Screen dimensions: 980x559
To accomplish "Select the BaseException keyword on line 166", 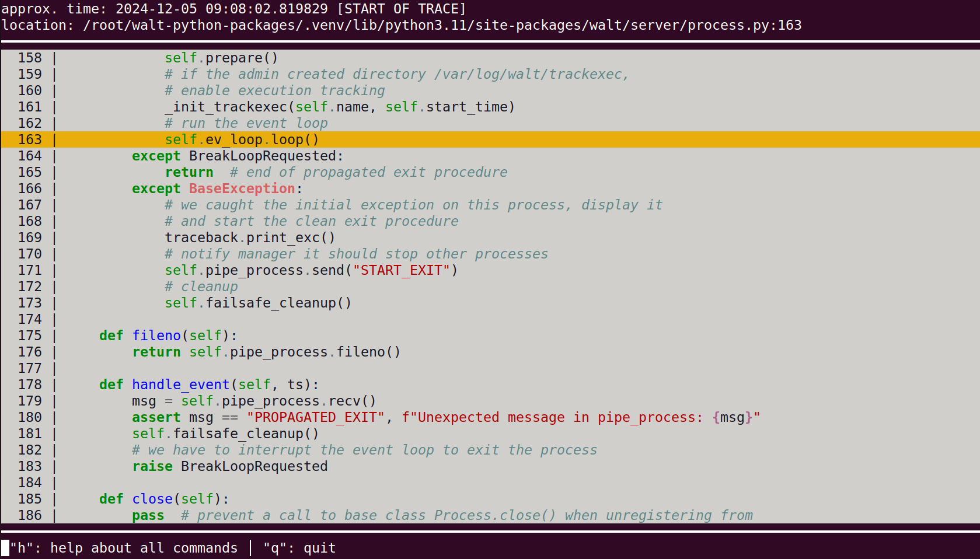I will pos(242,189).
